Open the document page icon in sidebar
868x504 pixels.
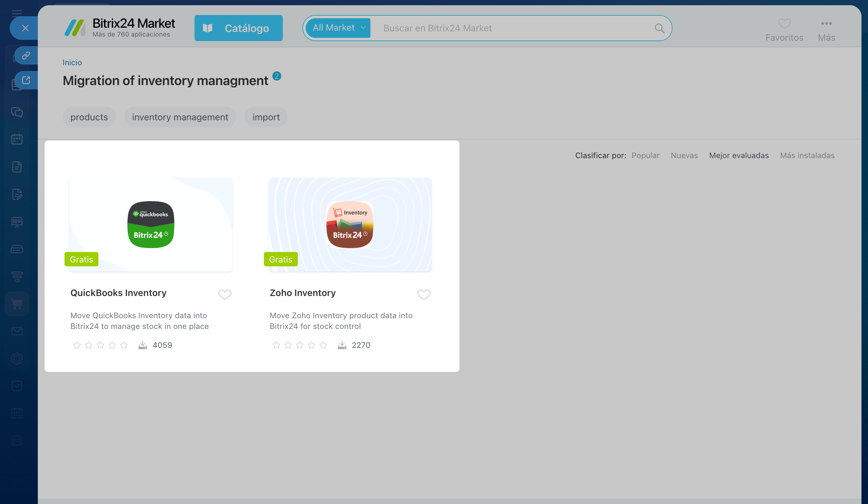coord(17,167)
